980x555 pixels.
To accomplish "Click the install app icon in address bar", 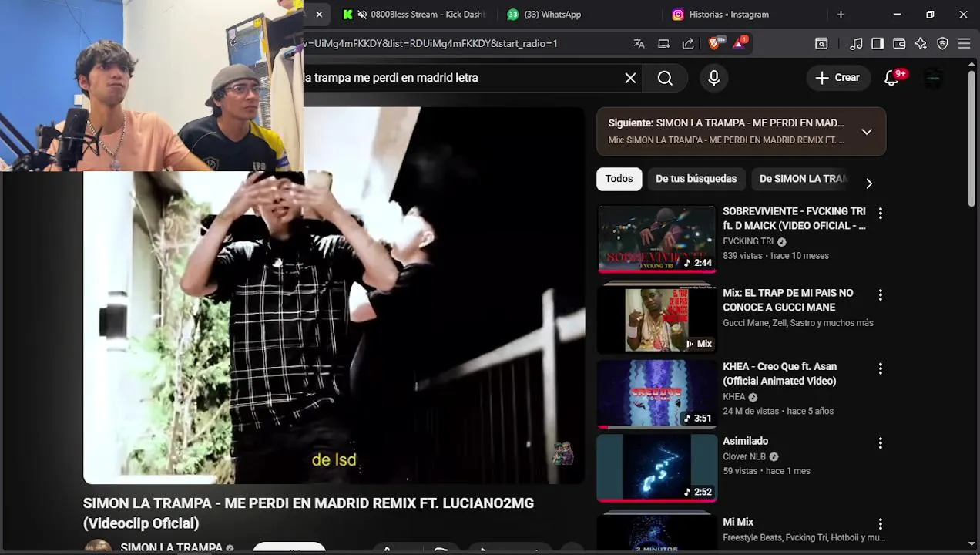I will click(663, 44).
